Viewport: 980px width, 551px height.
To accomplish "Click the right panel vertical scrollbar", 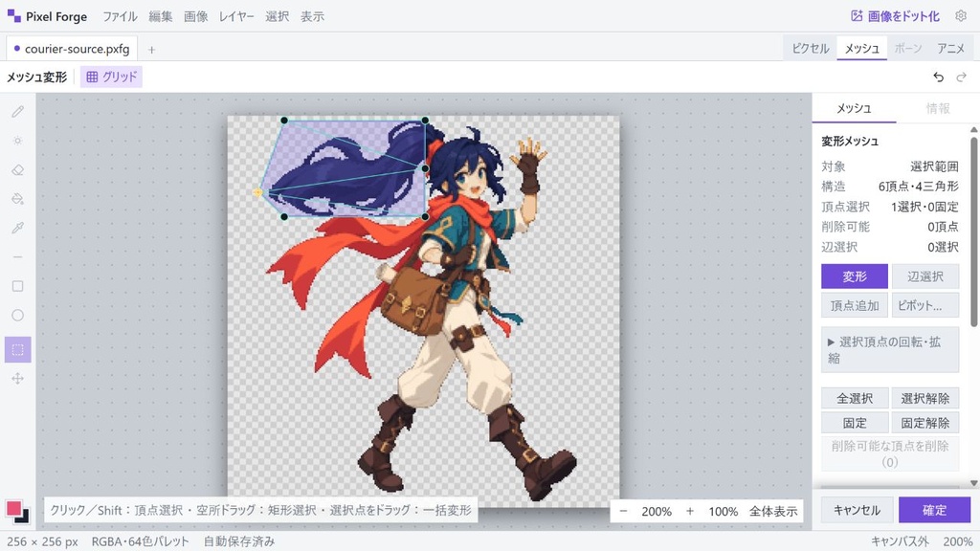I will tap(973, 231).
